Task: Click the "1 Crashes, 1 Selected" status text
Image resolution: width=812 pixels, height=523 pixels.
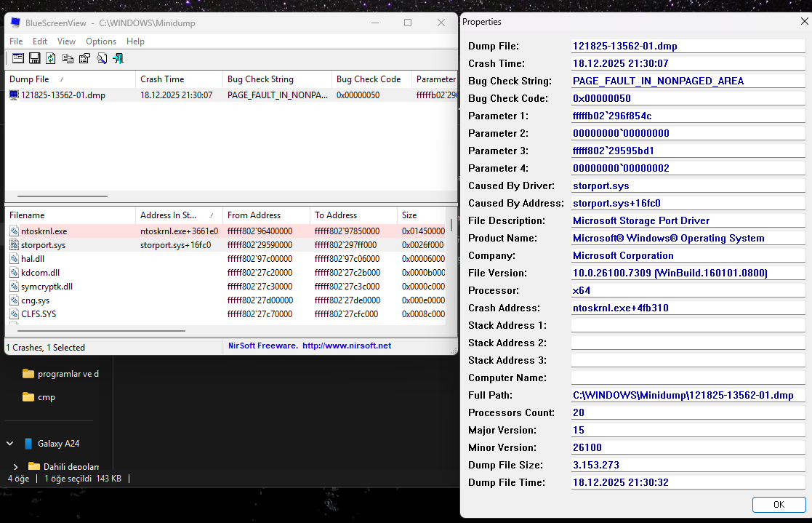Action: click(x=46, y=347)
